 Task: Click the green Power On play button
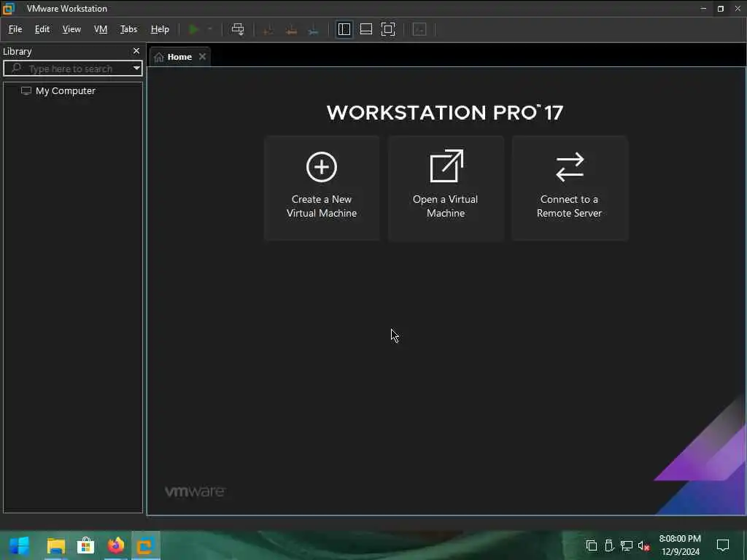tap(193, 29)
